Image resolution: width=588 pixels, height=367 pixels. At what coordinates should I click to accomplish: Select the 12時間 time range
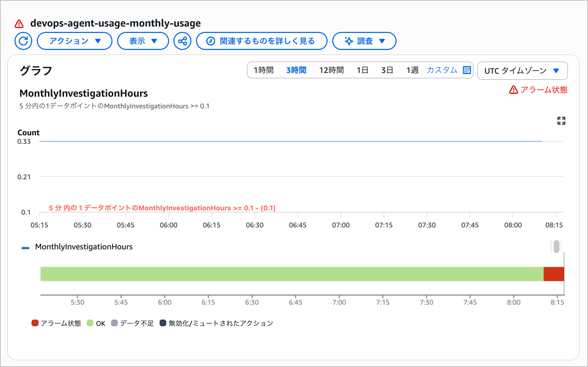click(x=332, y=70)
